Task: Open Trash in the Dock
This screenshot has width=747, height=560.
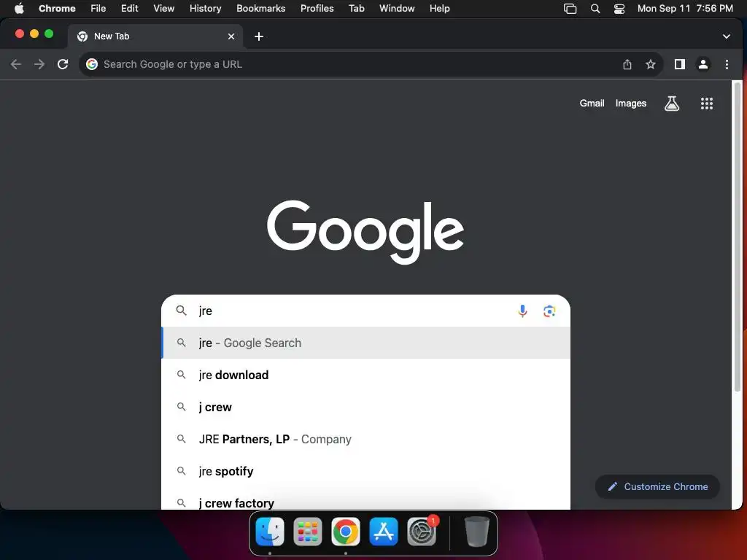Action: tap(476, 532)
